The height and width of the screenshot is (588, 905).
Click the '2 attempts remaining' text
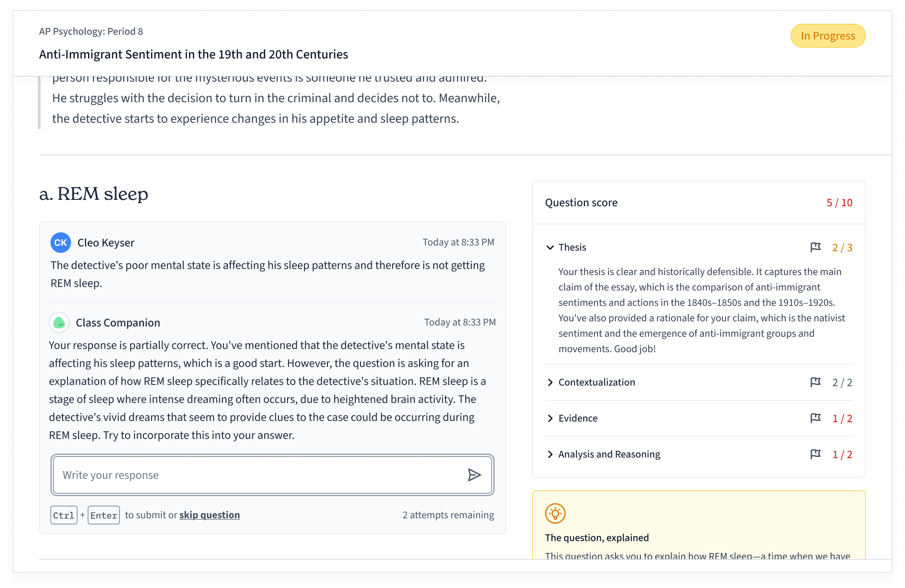(x=448, y=515)
